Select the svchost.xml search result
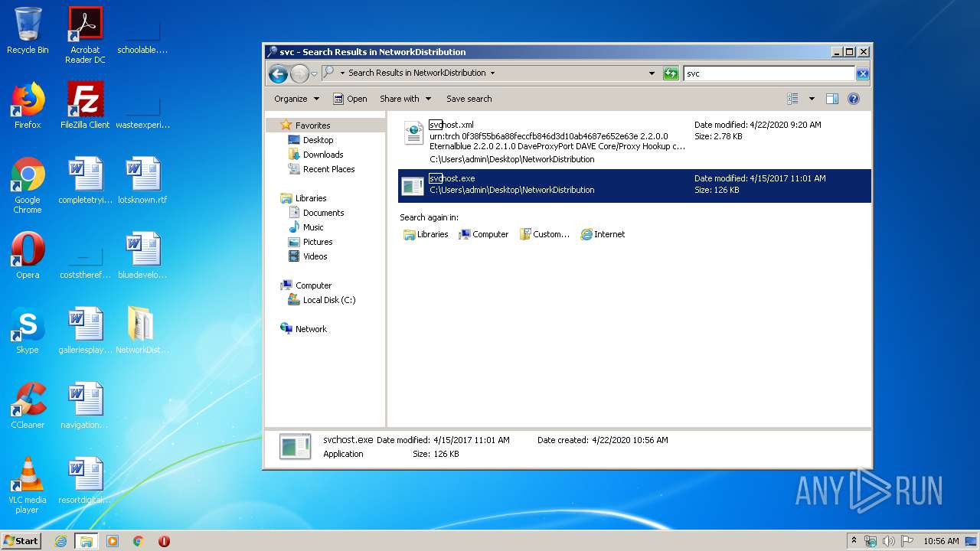 click(634, 142)
